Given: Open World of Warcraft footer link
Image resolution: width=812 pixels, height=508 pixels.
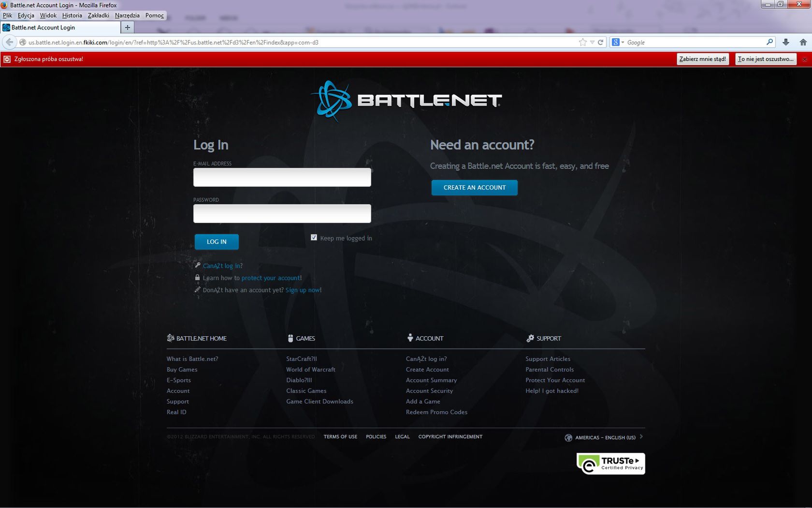Looking at the screenshot, I should click(311, 370).
